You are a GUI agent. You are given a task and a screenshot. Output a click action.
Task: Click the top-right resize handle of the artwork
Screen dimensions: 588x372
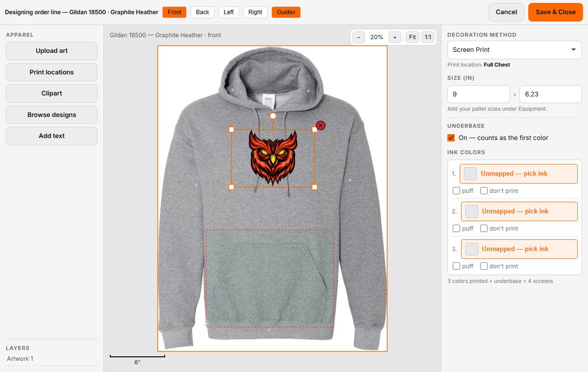coord(315,130)
